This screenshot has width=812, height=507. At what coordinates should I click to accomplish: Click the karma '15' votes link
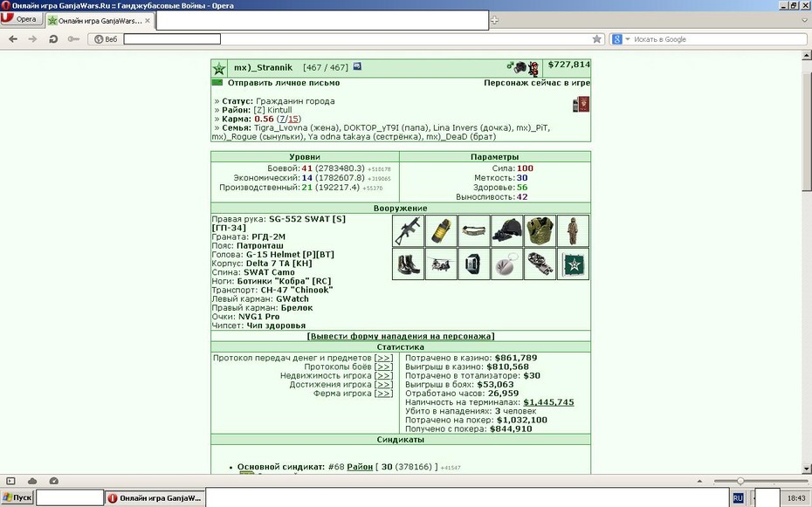tap(293, 119)
